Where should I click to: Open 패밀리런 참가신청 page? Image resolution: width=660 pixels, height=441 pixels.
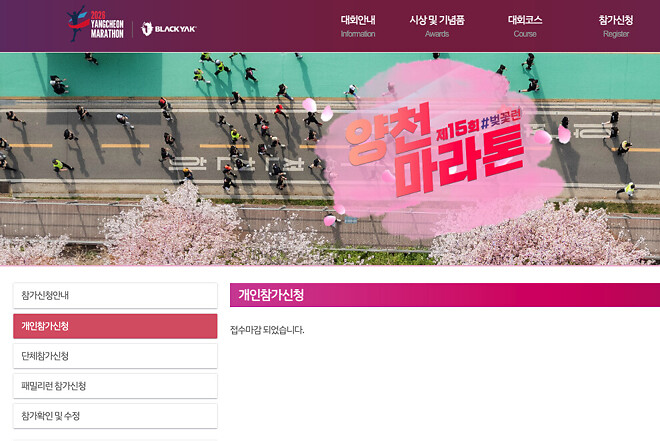(x=115, y=386)
